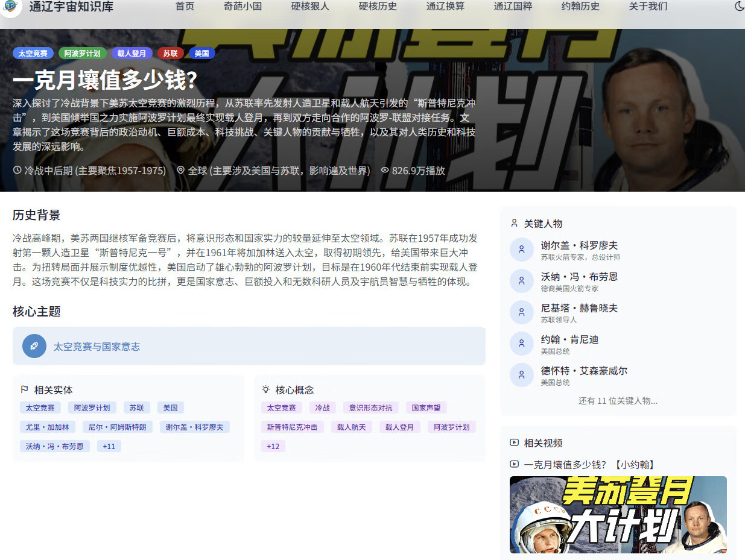Click the 载人登月 tag under 核心概念
The height and width of the screenshot is (560, 745).
click(399, 427)
